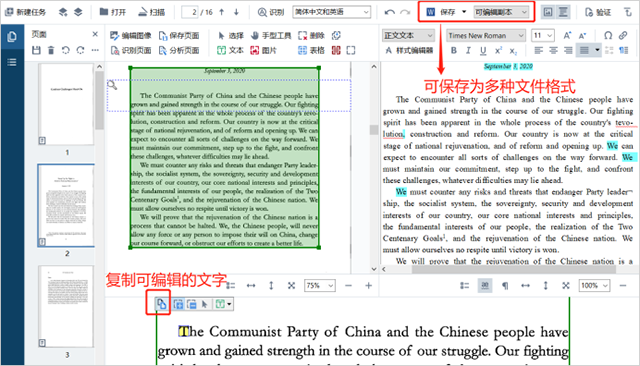Toggle italic formatting
640x366 pixels.
point(468,50)
